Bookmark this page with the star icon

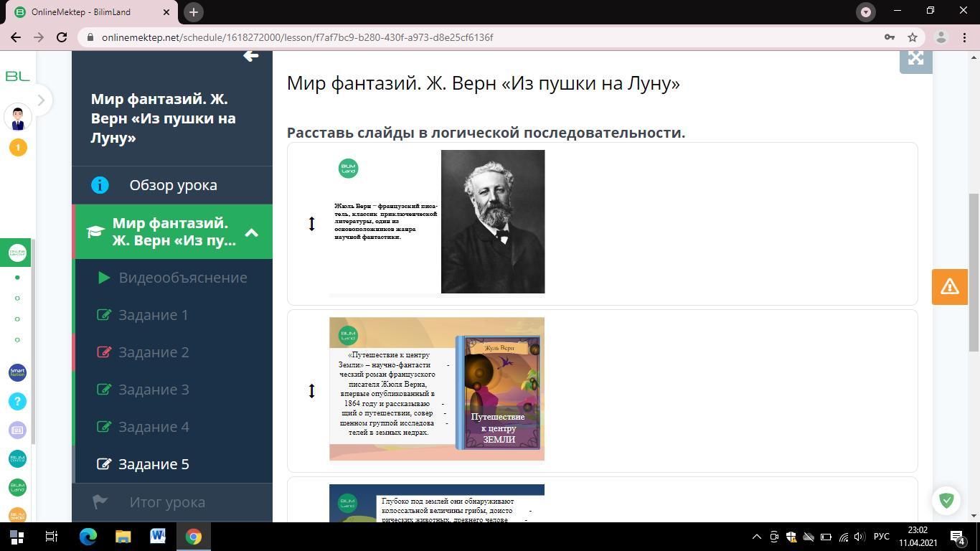pos(912,37)
